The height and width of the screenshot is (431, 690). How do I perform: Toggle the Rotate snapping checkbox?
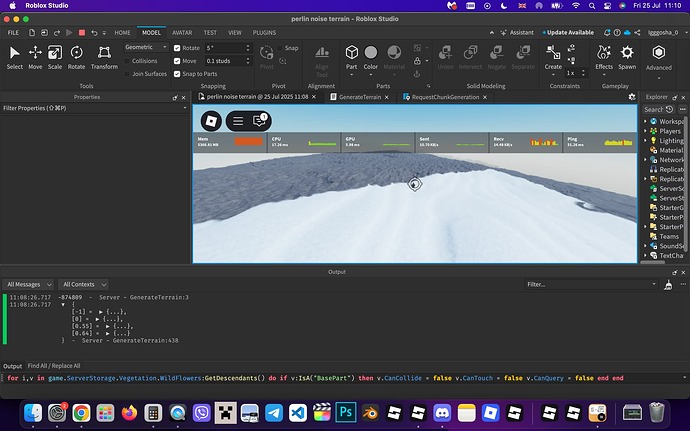tap(177, 48)
